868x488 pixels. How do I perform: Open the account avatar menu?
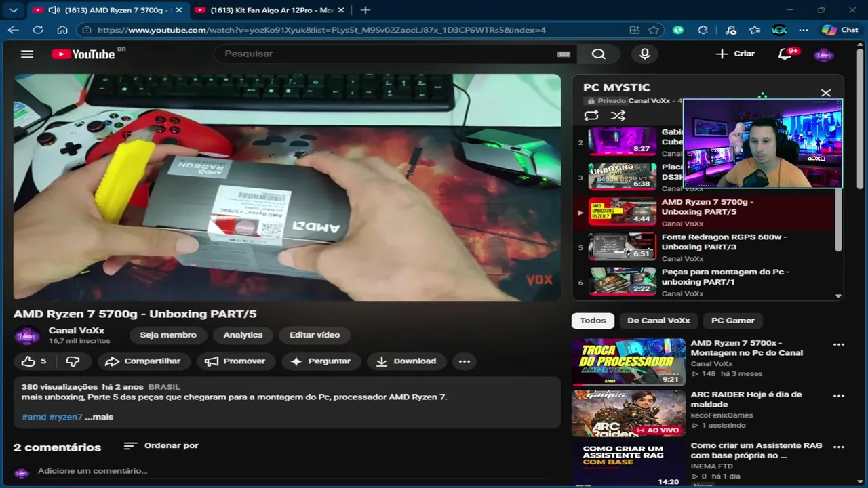pyautogui.click(x=823, y=54)
